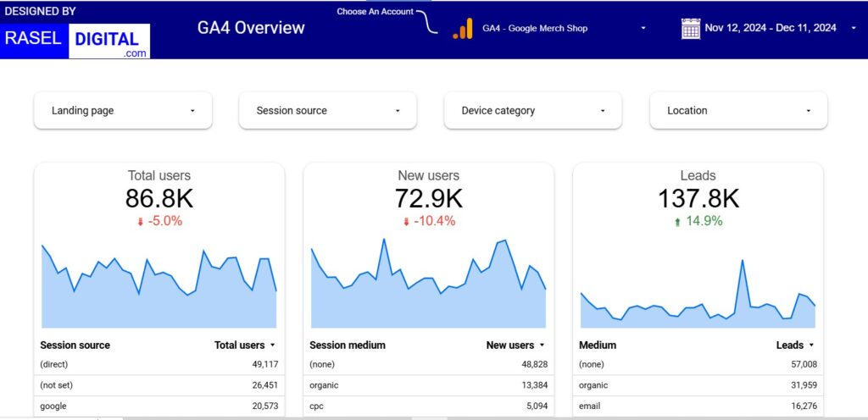
Task: Click the red down arrow under New users
Action: (x=407, y=222)
